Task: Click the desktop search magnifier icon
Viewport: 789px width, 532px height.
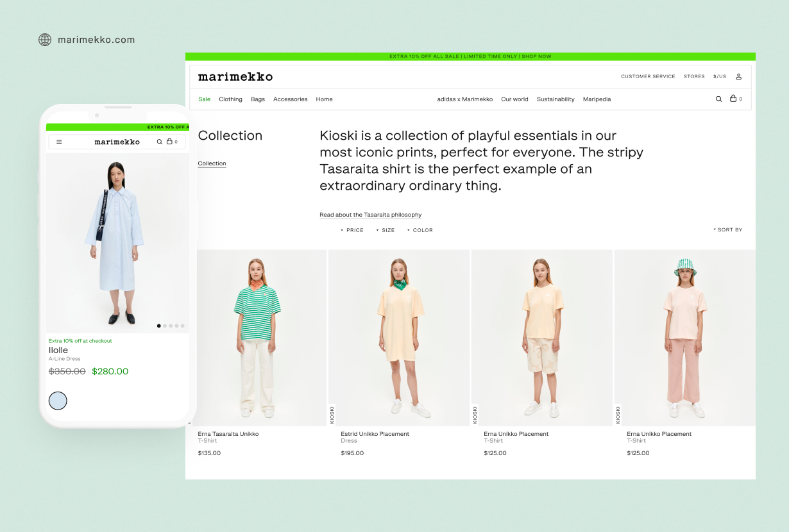Action: (718, 99)
